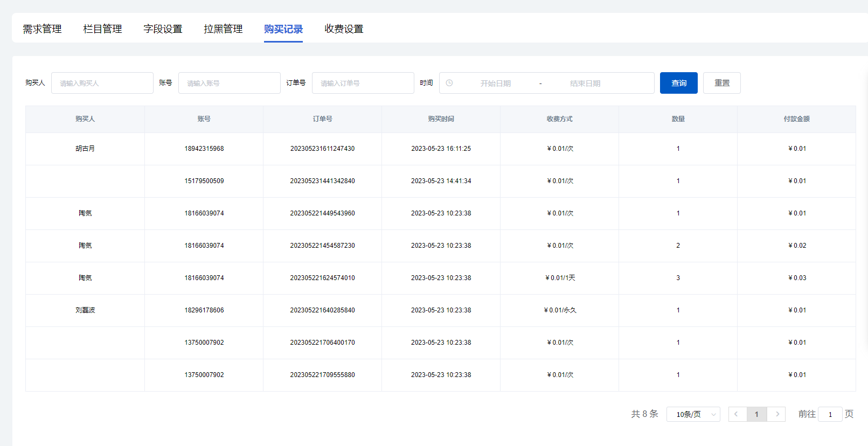
Task: Open the 10条/页 page size dropdown
Action: pyautogui.click(x=693, y=414)
